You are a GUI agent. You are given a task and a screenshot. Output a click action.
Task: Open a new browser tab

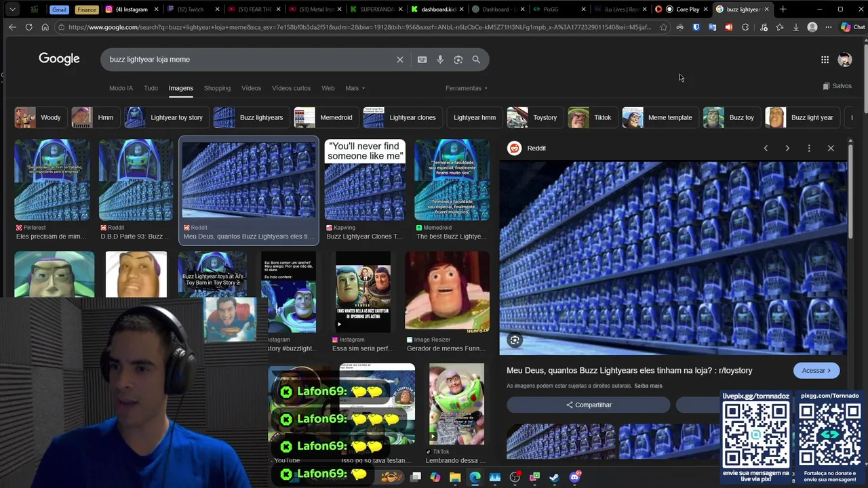point(783,9)
